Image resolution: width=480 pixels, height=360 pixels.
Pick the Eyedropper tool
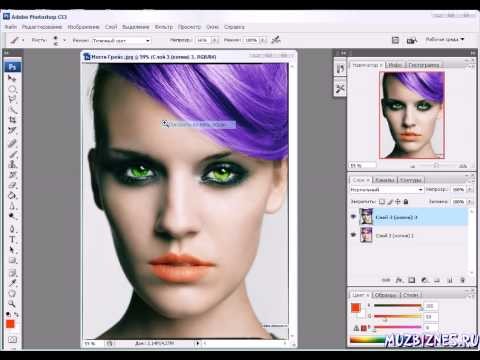(12, 283)
